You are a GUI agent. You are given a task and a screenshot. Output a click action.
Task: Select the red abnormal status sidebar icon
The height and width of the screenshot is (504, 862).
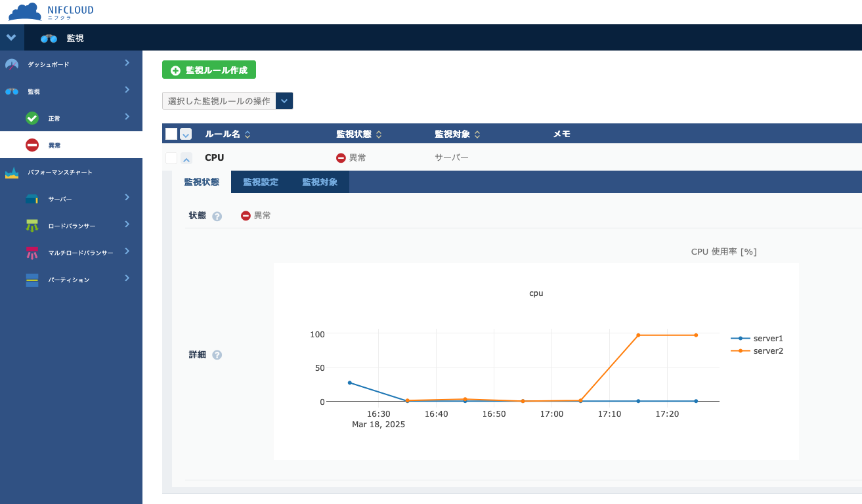32,145
